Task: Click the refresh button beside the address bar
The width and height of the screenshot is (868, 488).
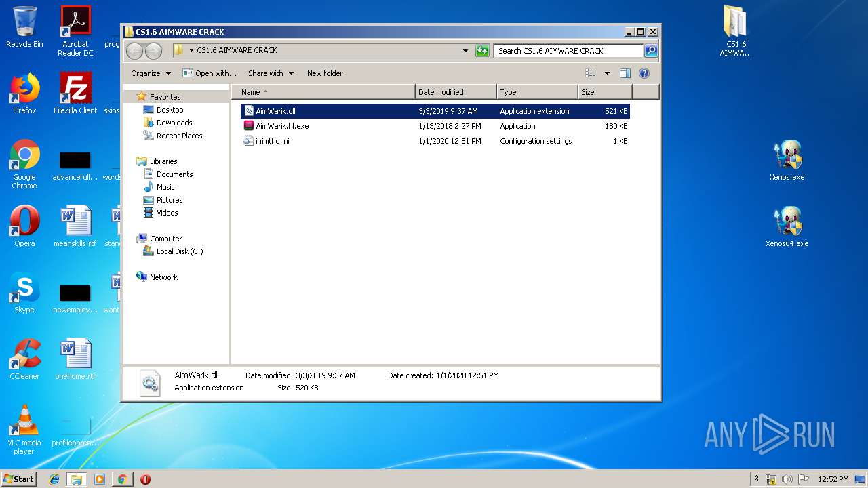Action: point(482,51)
